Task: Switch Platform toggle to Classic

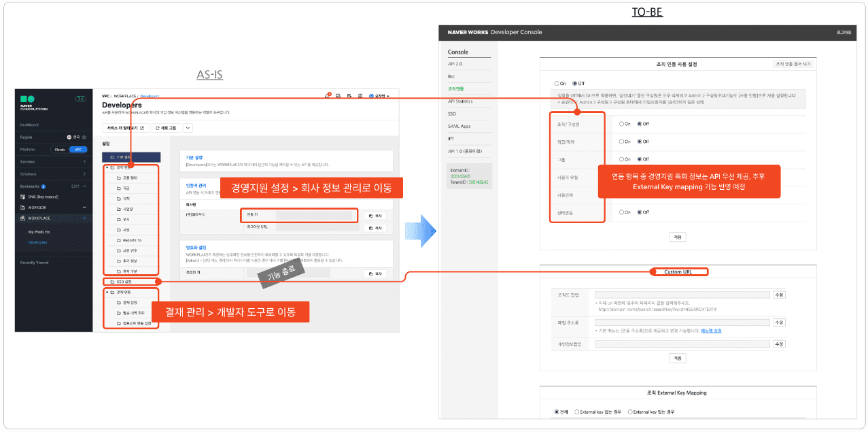Action: coord(60,149)
